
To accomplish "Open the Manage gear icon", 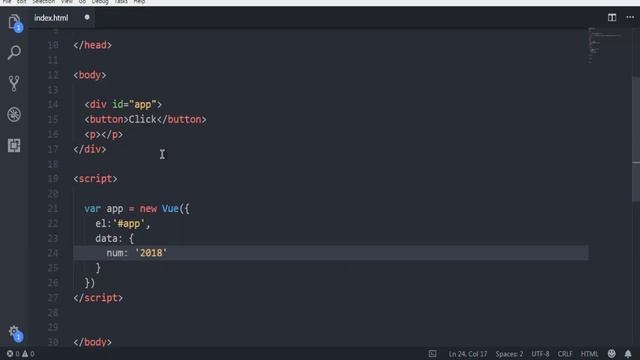I will (x=15, y=332).
